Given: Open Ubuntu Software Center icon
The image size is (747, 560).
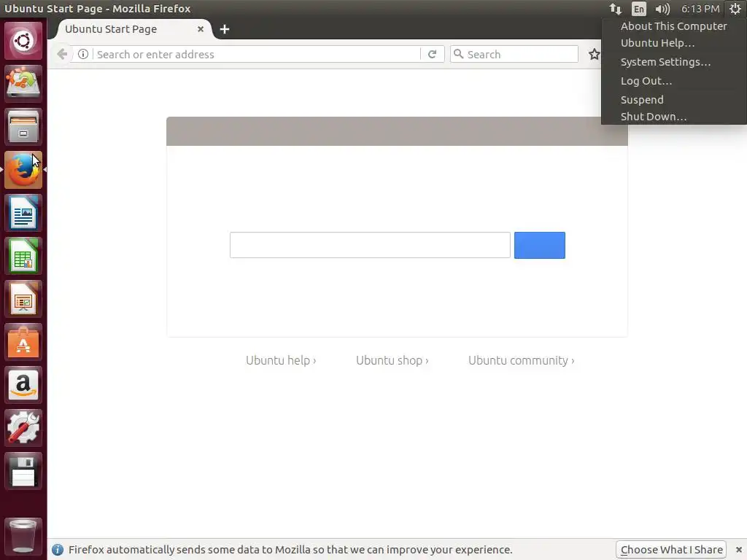Looking at the screenshot, I should (x=23, y=343).
